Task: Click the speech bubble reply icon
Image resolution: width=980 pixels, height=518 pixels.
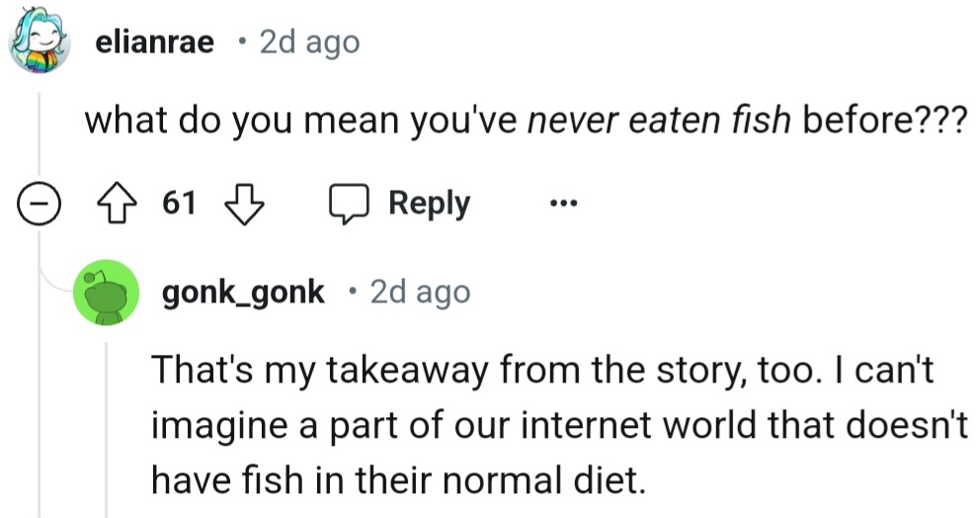Action: point(348,204)
